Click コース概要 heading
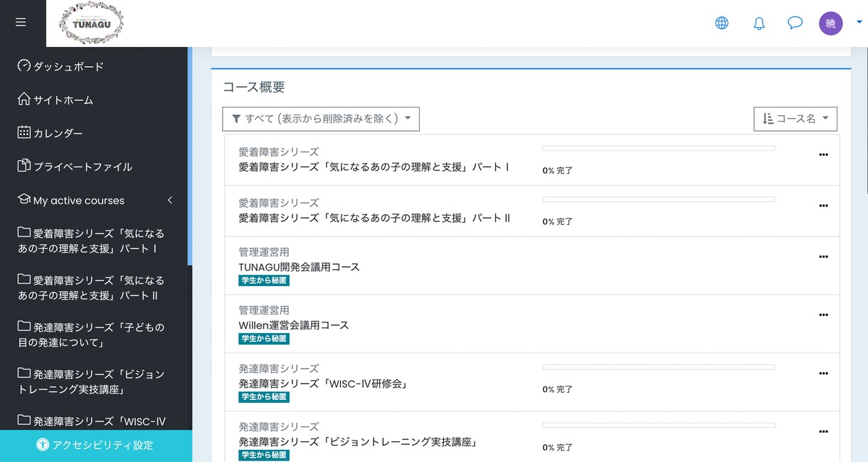This screenshot has width=868, height=462. click(x=254, y=87)
